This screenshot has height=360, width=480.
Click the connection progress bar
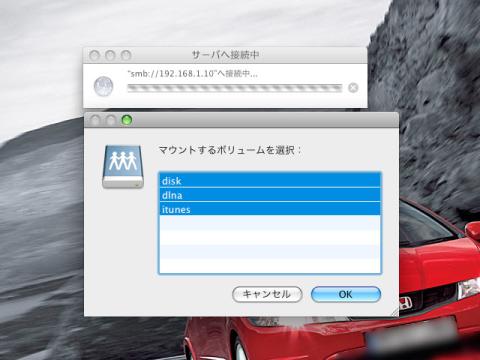tap(235, 88)
